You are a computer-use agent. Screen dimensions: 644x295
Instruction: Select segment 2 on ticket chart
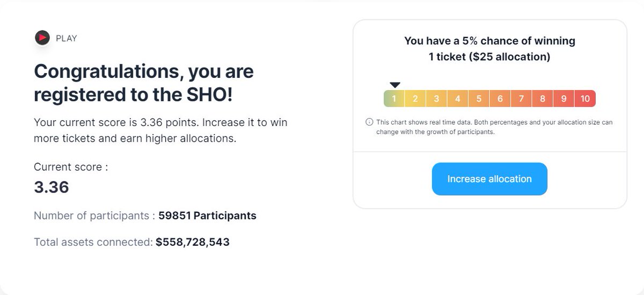415,99
